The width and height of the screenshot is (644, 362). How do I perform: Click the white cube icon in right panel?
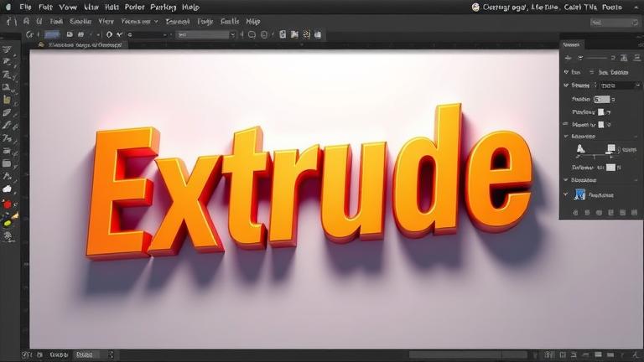coord(611,148)
